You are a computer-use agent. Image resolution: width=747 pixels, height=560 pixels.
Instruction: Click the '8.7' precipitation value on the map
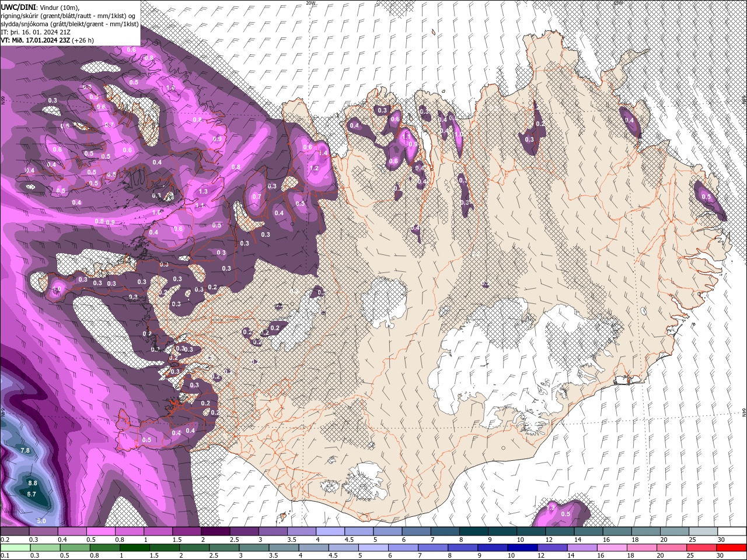pos(32,494)
